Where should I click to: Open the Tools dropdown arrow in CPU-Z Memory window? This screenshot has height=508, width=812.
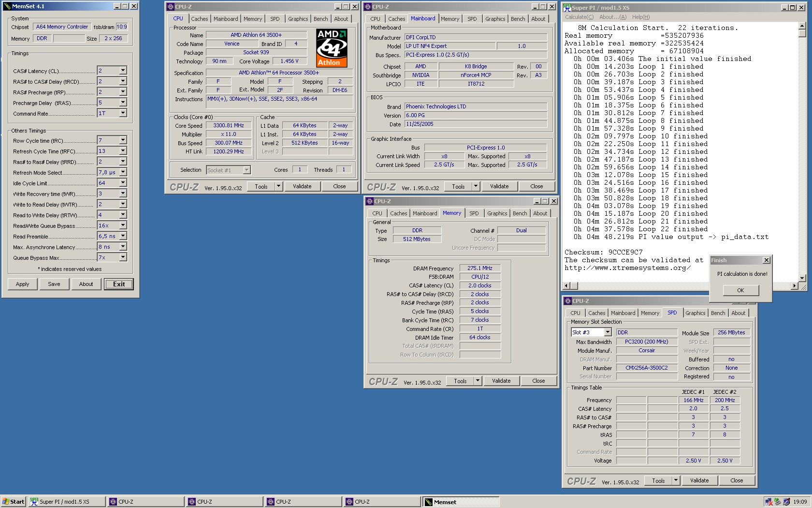[x=478, y=381]
